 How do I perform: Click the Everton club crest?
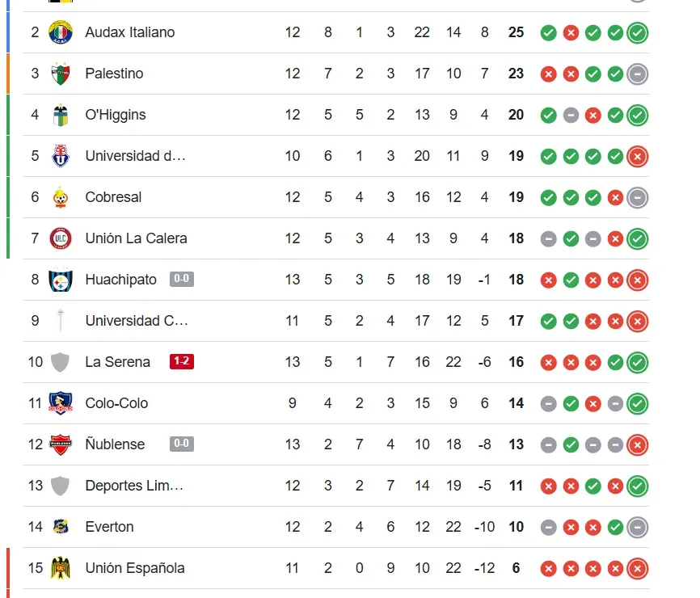click(61, 527)
